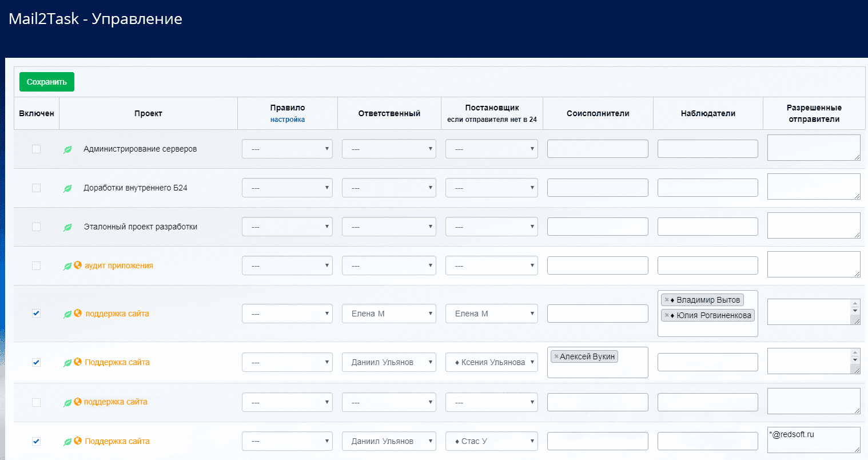Enable the Администрирование серверов project checkbox
The height and width of the screenshot is (460, 868).
click(x=37, y=149)
